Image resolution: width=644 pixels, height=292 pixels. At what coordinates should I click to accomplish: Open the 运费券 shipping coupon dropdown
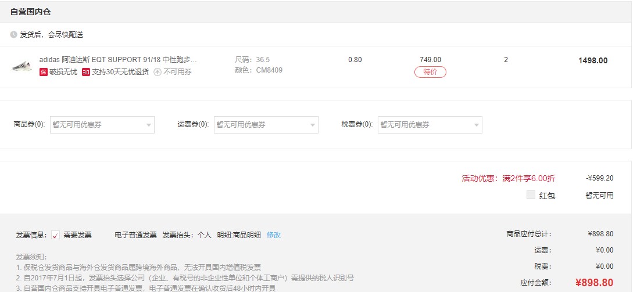click(x=266, y=125)
